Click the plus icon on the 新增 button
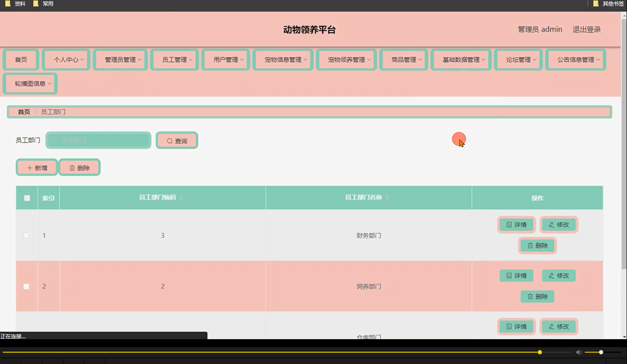This screenshot has width=627, height=364. click(29, 168)
